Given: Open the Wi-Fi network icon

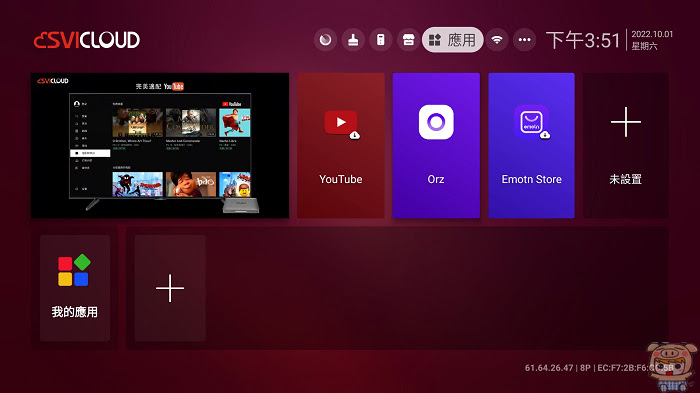Looking at the screenshot, I should (497, 40).
